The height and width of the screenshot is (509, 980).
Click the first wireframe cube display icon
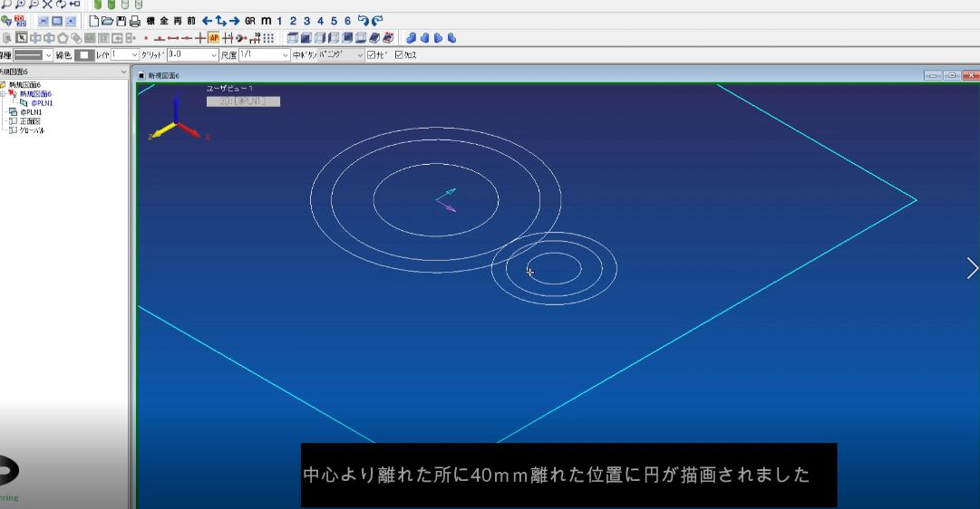click(x=293, y=38)
